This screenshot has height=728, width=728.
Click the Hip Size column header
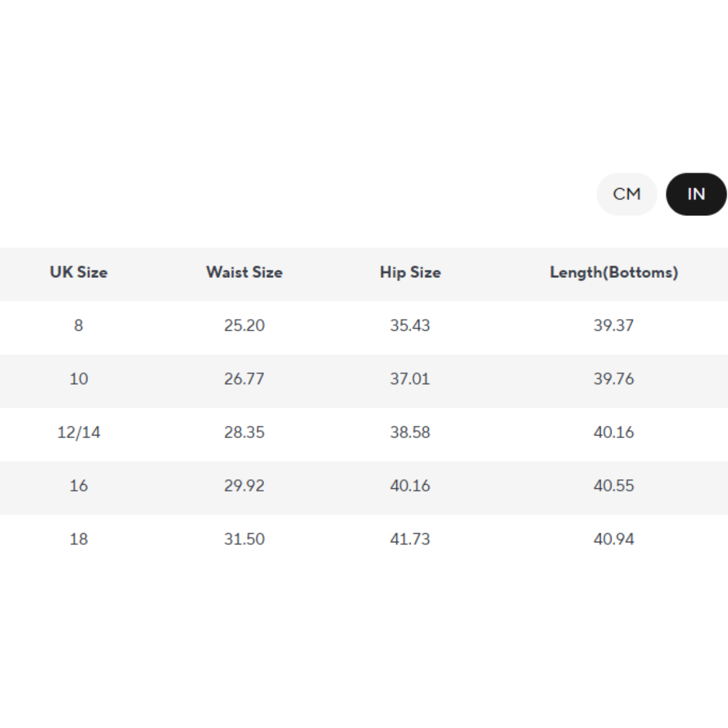(x=410, y=272)
